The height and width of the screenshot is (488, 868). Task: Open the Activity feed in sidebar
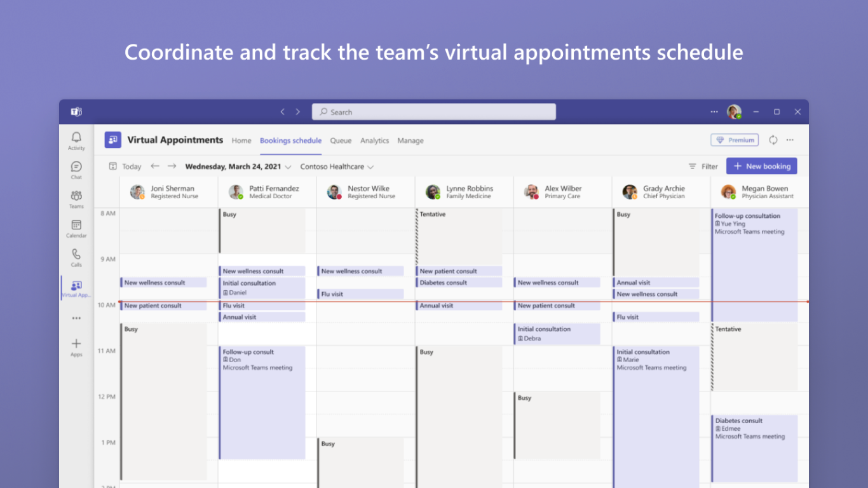76,141
